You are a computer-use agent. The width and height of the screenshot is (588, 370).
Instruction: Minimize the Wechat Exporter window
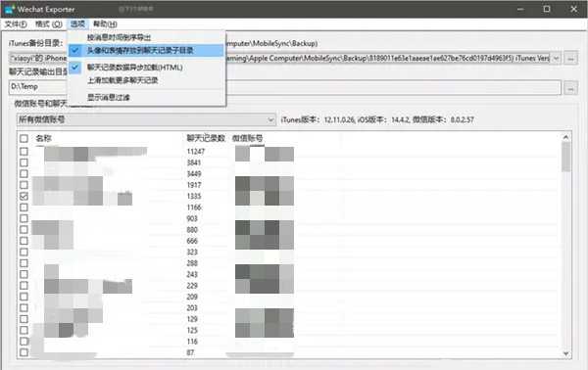click(x=520, y=9)
